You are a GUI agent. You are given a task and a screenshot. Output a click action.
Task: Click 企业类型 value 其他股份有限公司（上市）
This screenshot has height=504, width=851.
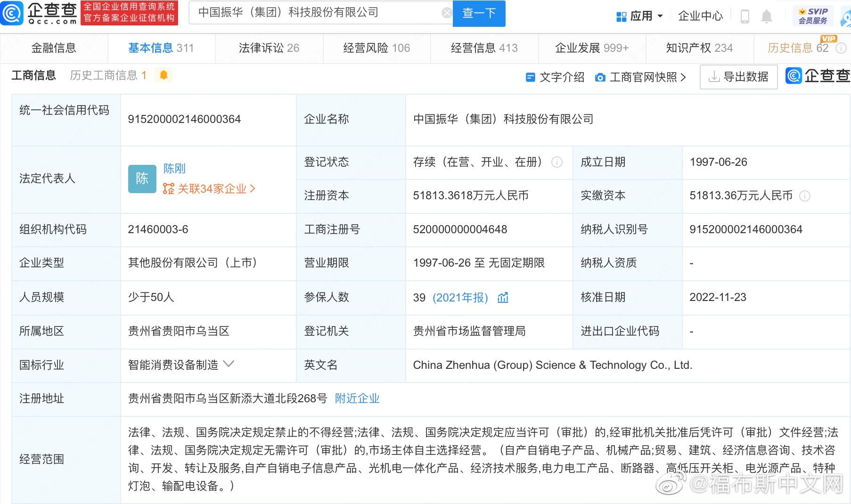[x=192, y=263]
